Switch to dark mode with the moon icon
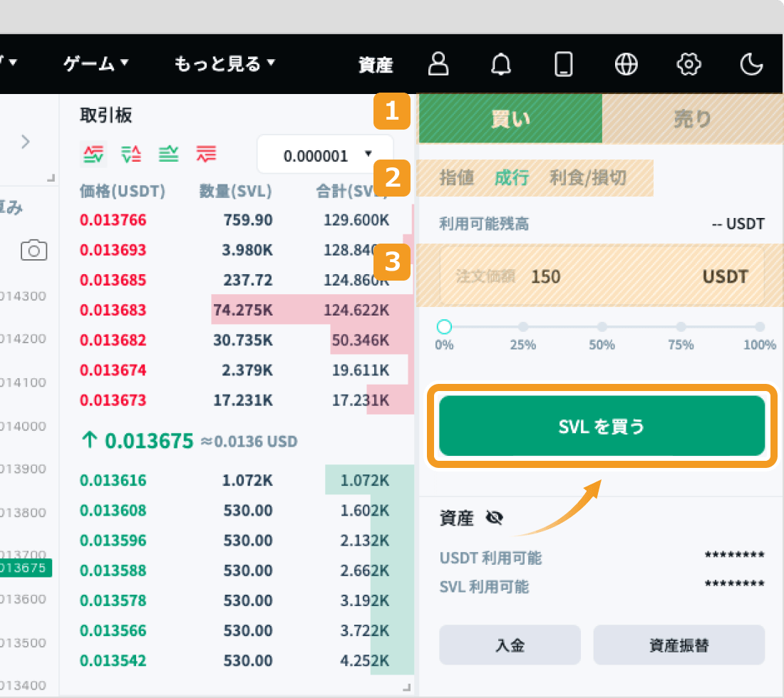The image size is (784, 698). 751,64
